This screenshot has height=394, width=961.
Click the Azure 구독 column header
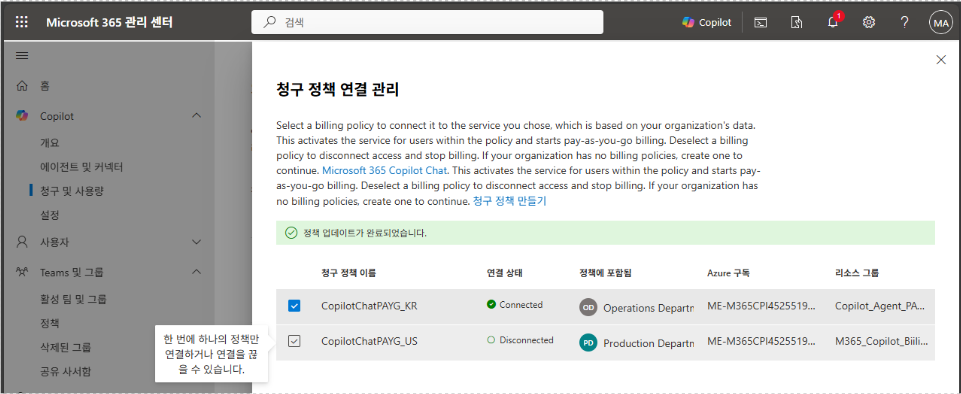pyautogui.click(x=728, y=273)
